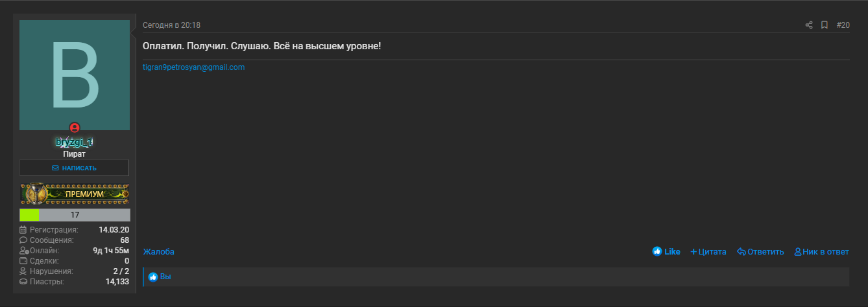
Task: Click the red user status icon under avatar
Action: coord(75,128)
